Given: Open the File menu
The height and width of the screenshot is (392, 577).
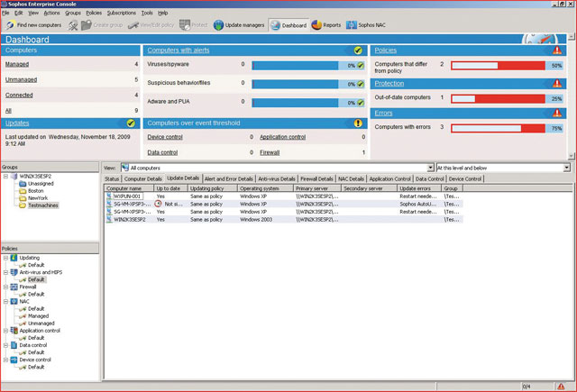Looking at the screenshot, I should 5,13.
